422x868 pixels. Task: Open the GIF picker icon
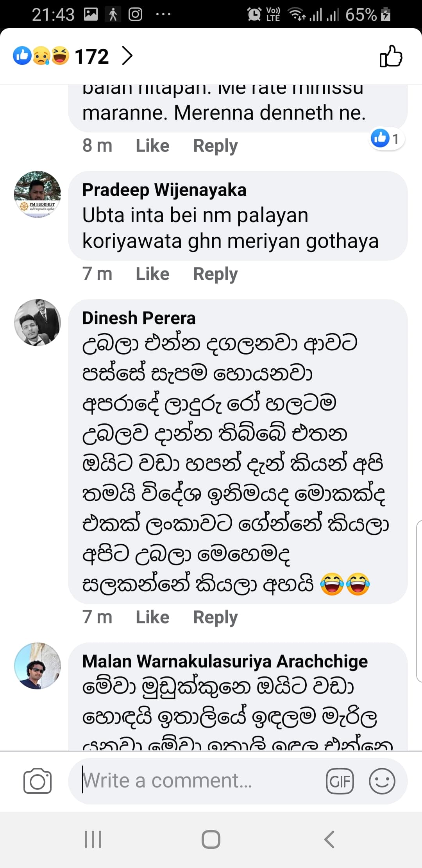pyautogui.click(x=340, y=781)
